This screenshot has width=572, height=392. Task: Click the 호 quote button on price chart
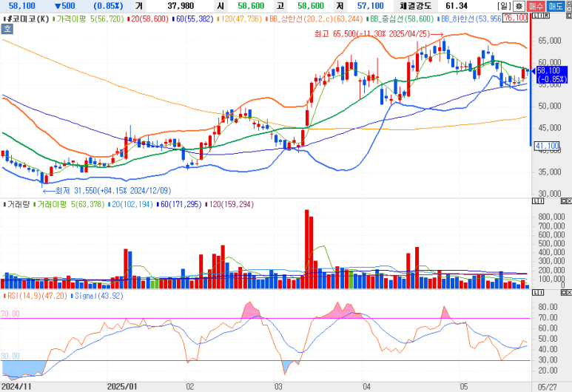click(7, 29)
